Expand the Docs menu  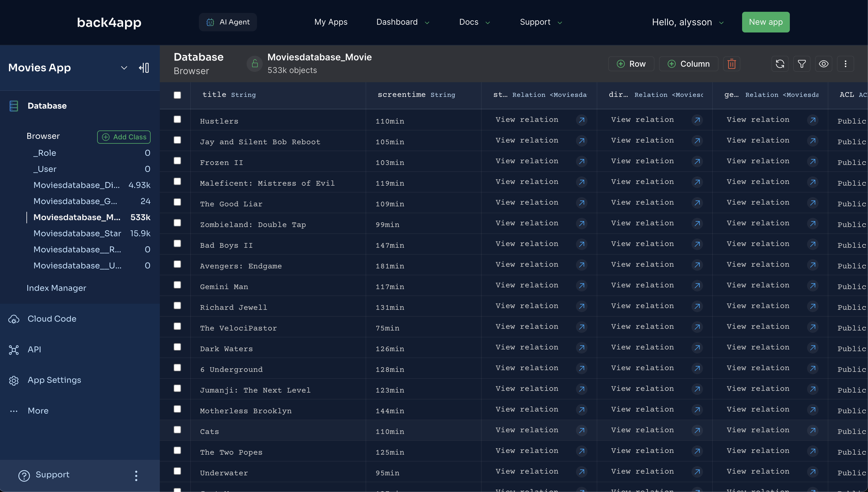[474, 22]
